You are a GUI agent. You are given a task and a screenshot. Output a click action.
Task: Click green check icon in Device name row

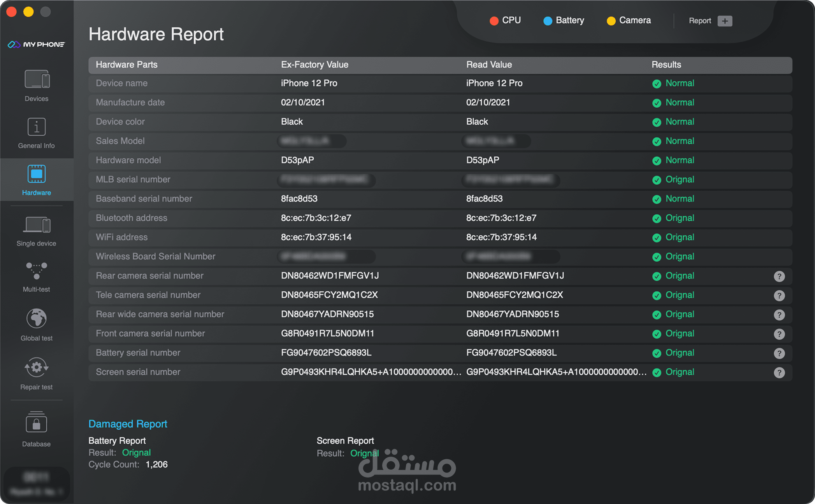[x=657, y=84]
